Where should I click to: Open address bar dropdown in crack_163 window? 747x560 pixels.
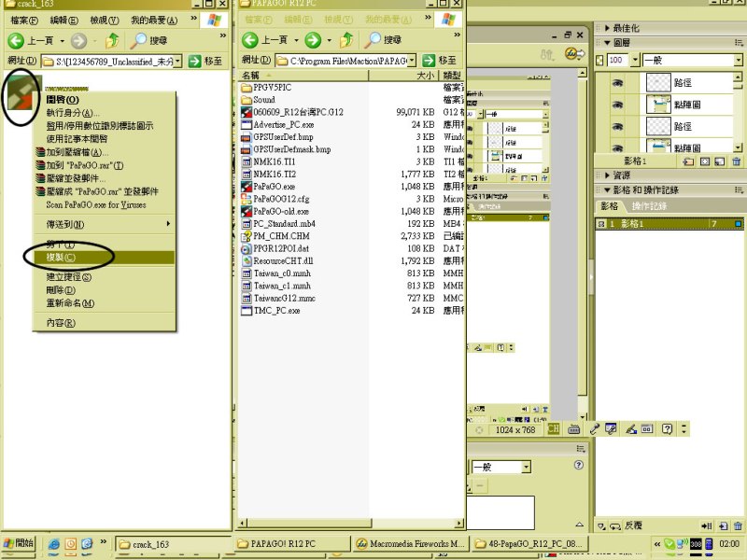point(177,61)
